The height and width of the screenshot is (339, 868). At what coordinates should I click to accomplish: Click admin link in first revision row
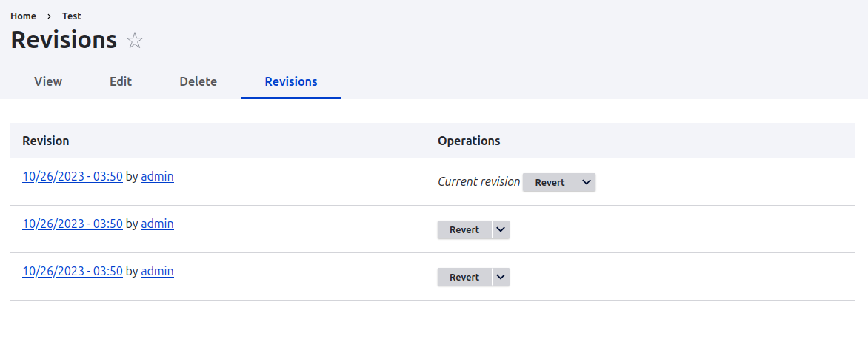pyautogui.click(x=157, y=176)
